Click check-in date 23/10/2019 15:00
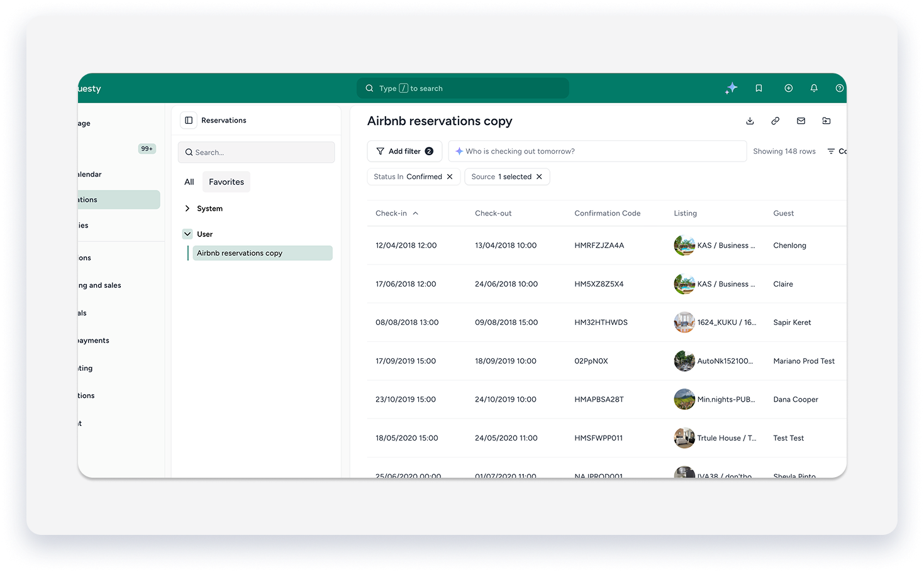The height and width of the screenshot is (572, 924). coord(406,399)
